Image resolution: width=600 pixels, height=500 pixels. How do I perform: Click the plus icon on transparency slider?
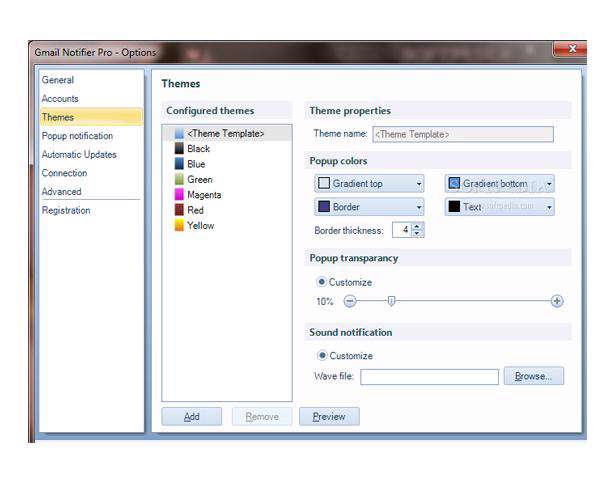click(x=557, y=301)
